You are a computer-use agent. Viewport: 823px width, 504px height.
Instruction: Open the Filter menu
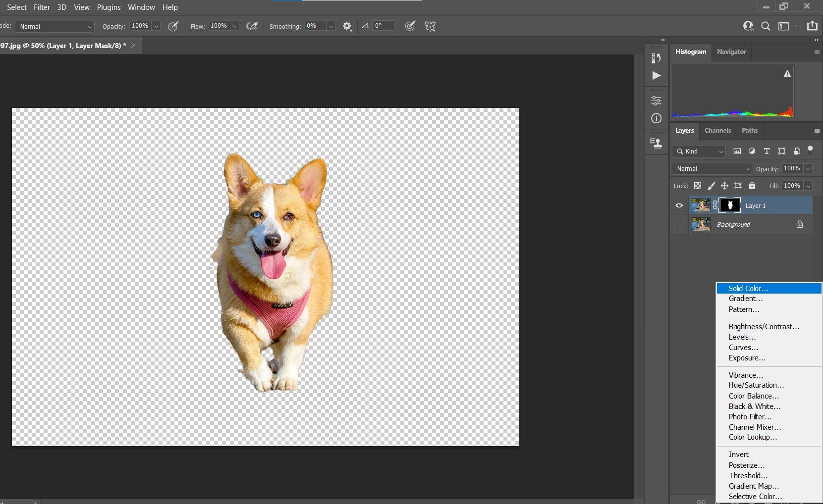click(x=42, y=7)
